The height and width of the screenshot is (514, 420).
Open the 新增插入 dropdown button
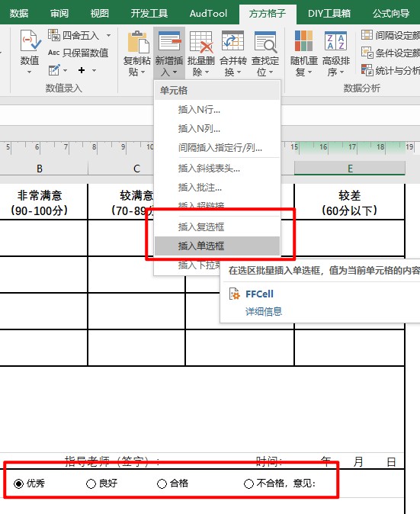point(169,53)
